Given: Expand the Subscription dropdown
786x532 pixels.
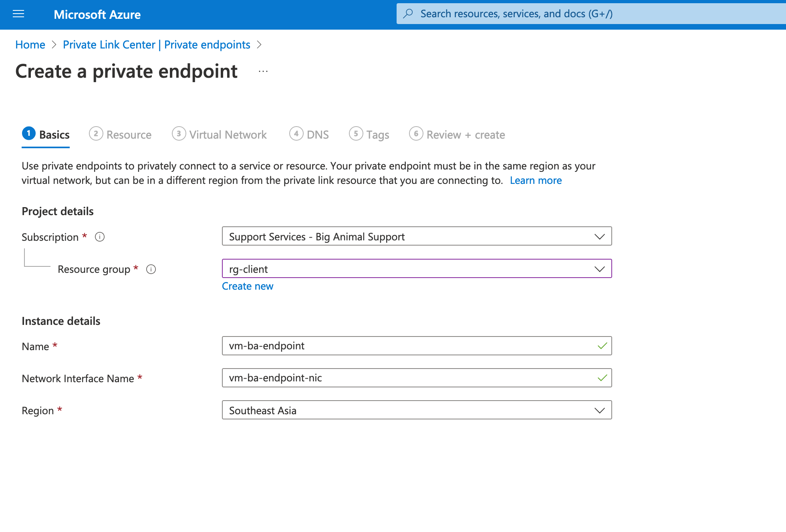Looking at the screenshot, I should 417,236.
